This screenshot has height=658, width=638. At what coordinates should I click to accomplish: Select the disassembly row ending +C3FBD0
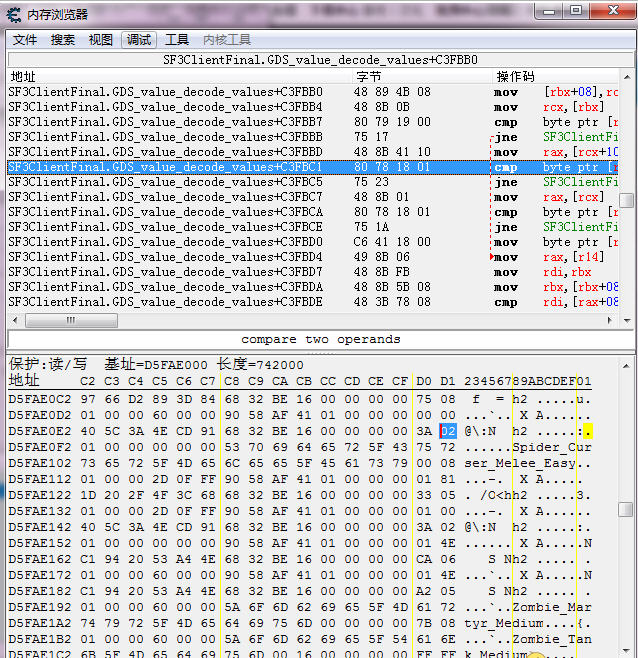click(x=313, y=242)
